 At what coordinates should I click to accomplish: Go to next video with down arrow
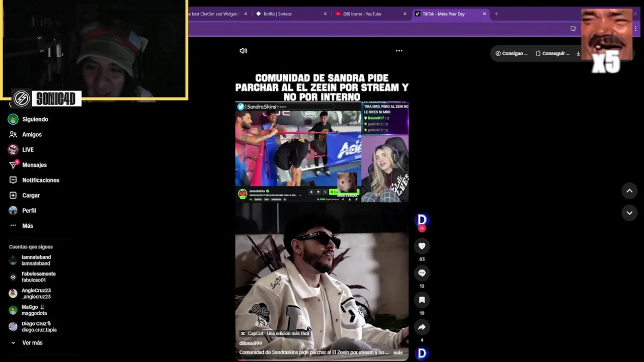tap(629, 213)
